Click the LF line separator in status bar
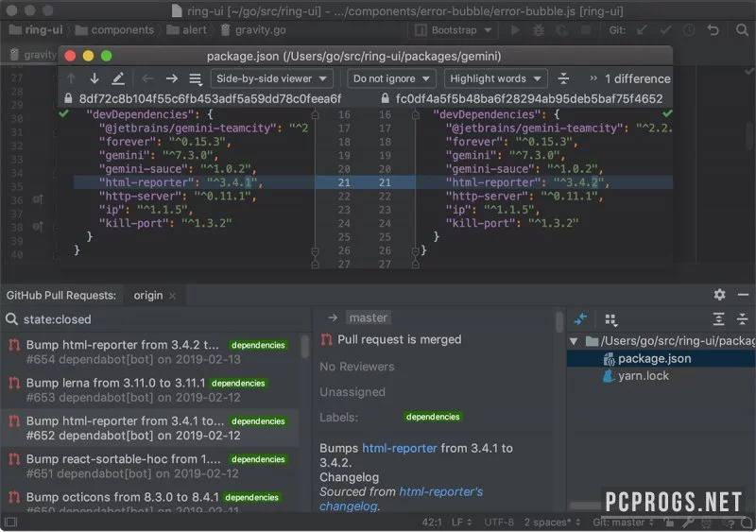The height and width of the screenshot is (532, 756). [x=461, y=523]
